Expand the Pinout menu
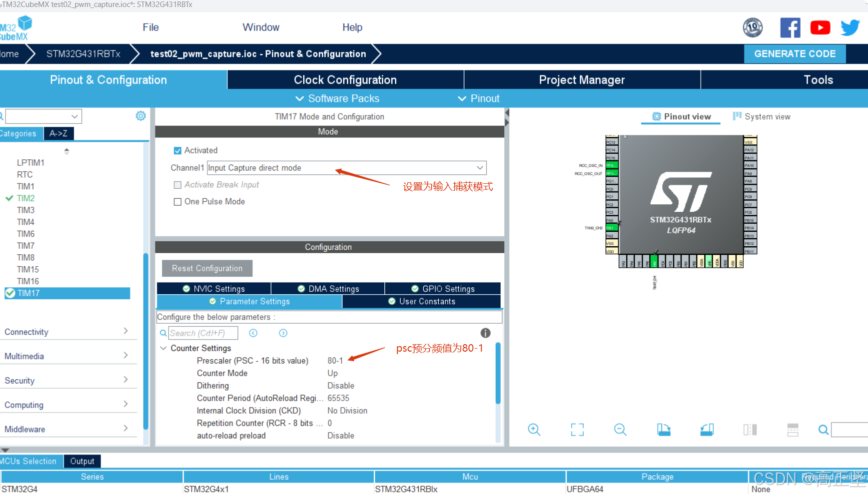868x494 pixels. coord(479,98)
